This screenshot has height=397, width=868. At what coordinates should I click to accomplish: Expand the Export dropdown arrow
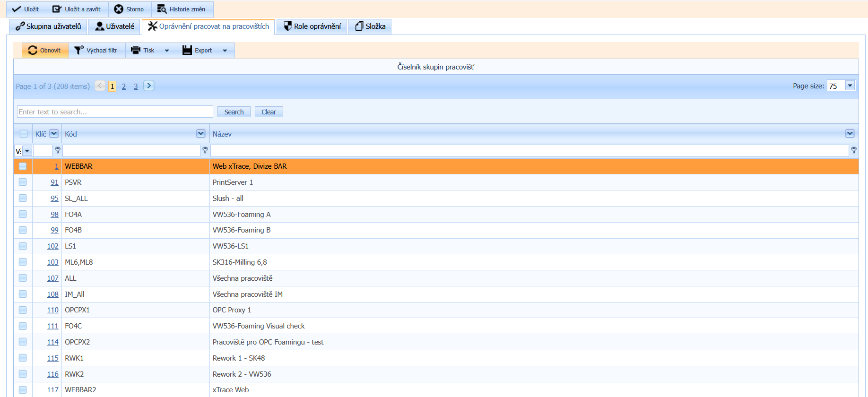(225, 51)
